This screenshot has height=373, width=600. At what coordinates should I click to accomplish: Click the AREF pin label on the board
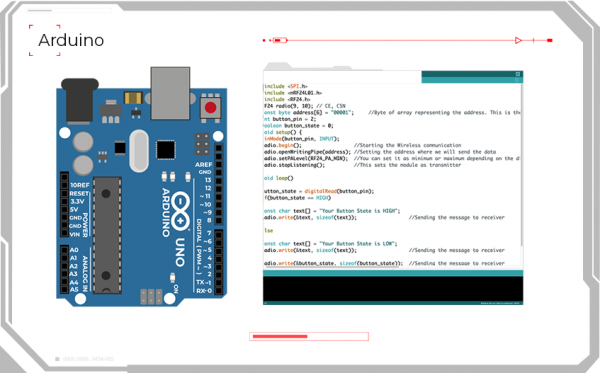pos(204,165)
